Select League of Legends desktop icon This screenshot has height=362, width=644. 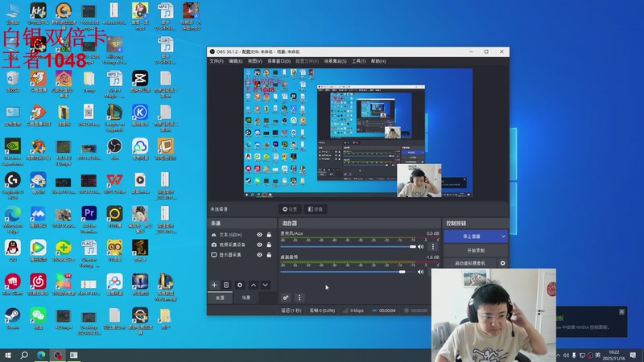click(x=114, y=117)
